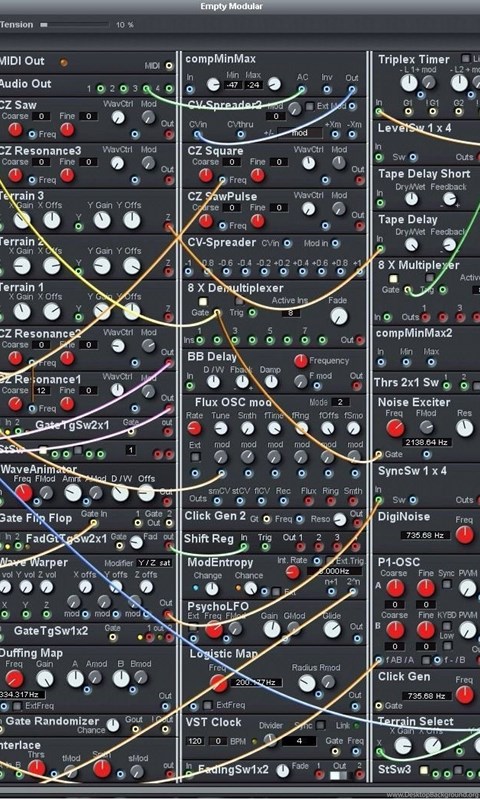Click DigiNoise 735.68 Hz frequency field
Image resolution: width=480 pixels, height=800 pixels.
click(425, 535)
